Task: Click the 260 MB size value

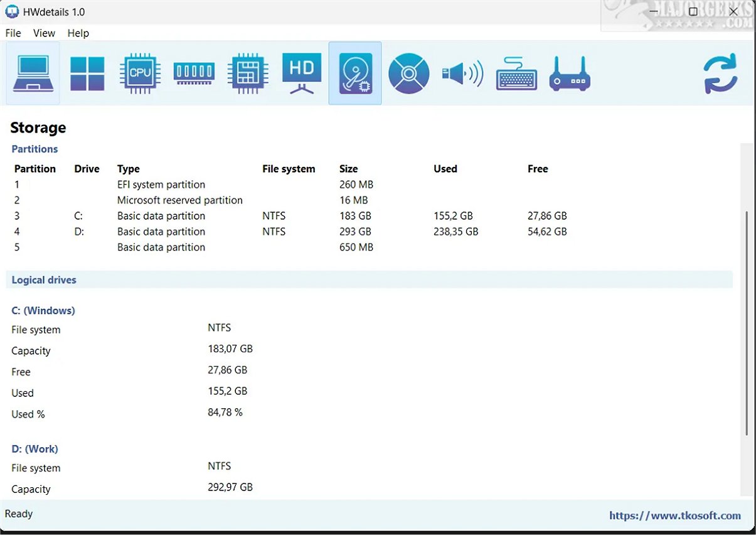Action: 356,185
